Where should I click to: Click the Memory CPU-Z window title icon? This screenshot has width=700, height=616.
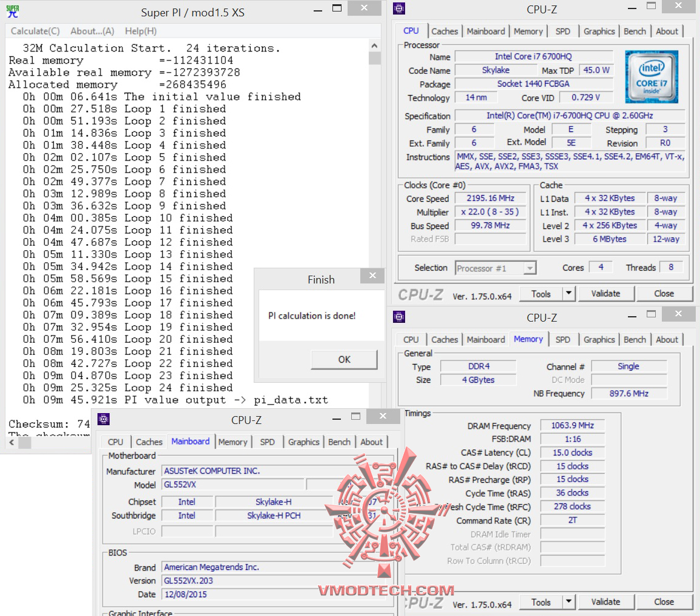pos(399,317)
